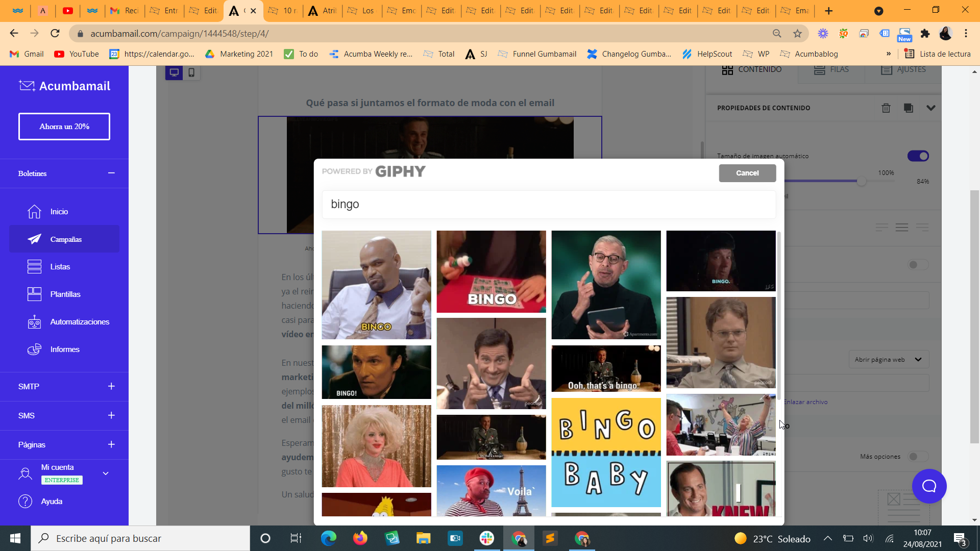Select the bald man BINGO gif
980x551 pixels.
click(376, 285)
